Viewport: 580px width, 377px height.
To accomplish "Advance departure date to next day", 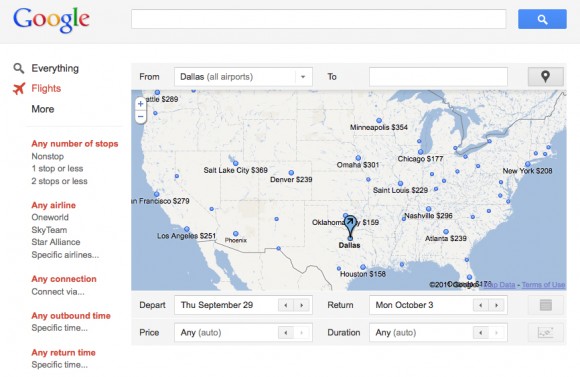I will (301, 305).
